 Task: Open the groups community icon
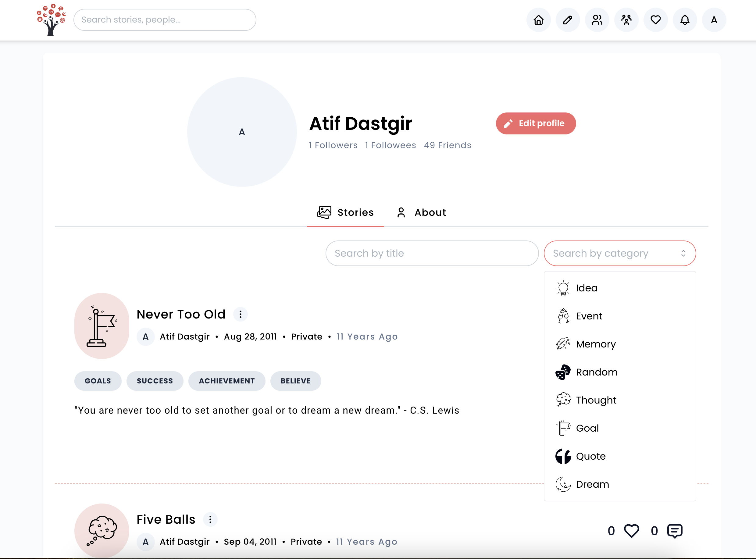(x=626, y=20)
